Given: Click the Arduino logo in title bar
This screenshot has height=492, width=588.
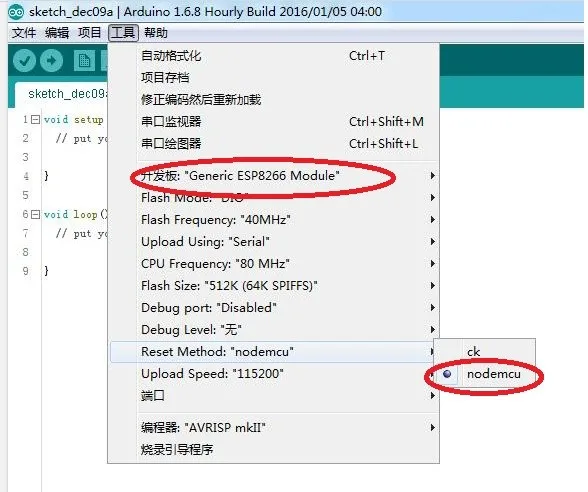Looking at the screenshot, I should (x=16, y=12).
